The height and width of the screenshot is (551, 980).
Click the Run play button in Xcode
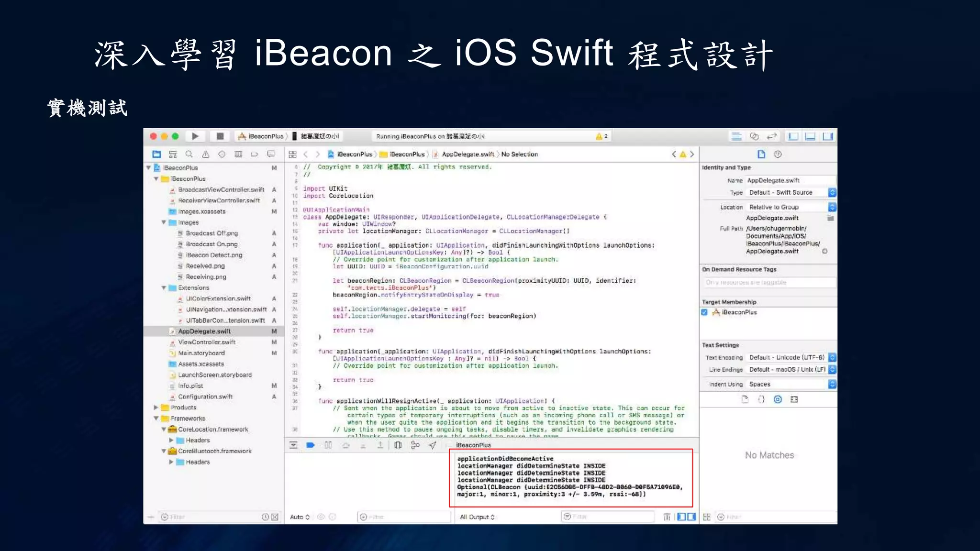(x=195, y=136)
